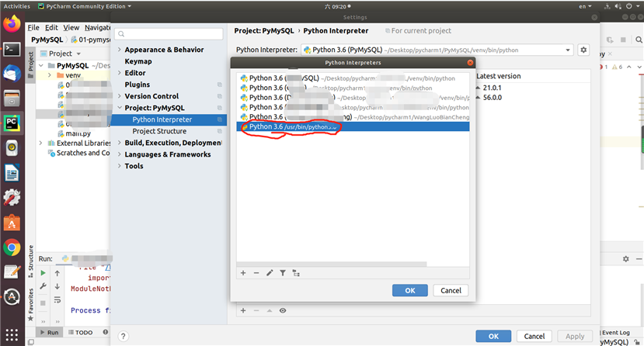Click the wrench icon in Run panel
Viewport: 644px width, 346px height.
tap(44, 286)
